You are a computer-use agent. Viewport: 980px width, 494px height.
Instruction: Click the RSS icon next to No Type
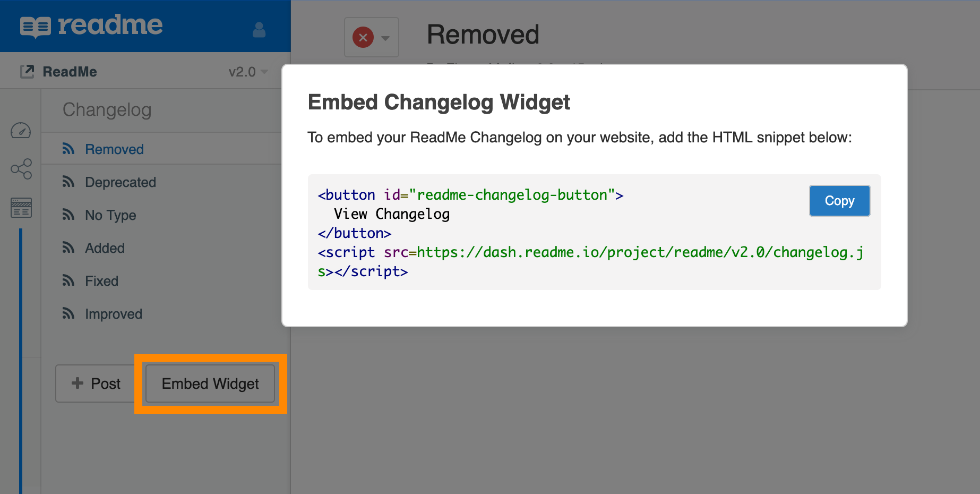68,215
